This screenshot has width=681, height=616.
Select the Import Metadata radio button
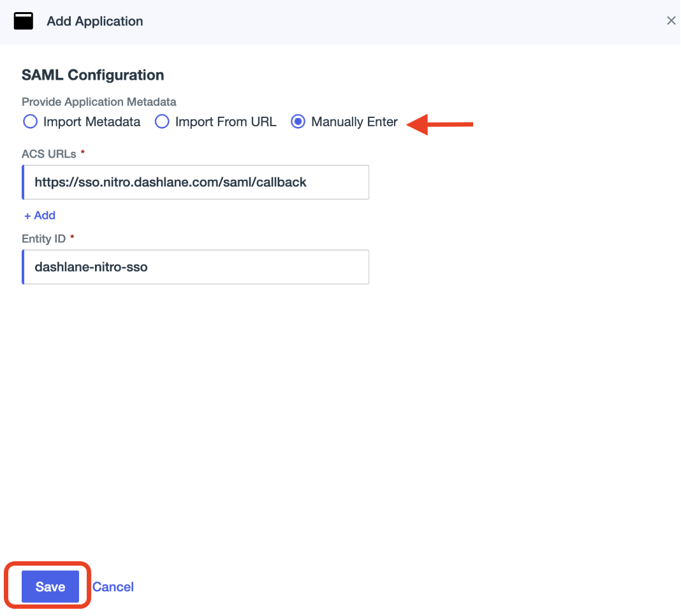30,122
